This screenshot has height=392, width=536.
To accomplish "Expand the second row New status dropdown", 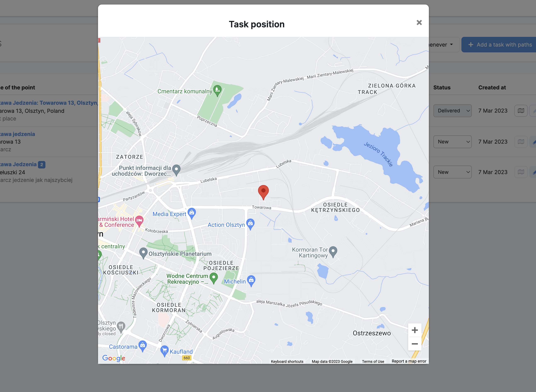I will click(452, 142).
